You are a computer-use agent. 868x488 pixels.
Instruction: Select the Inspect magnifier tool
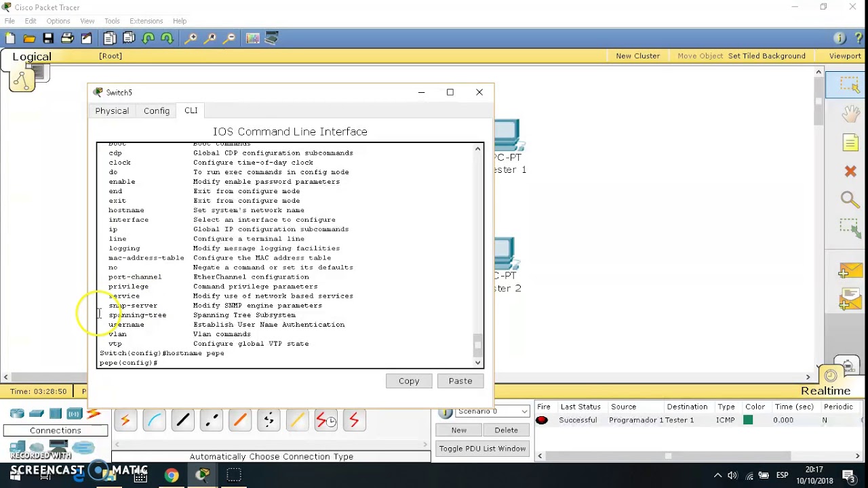pyautogui.click(x=850, y=199)
